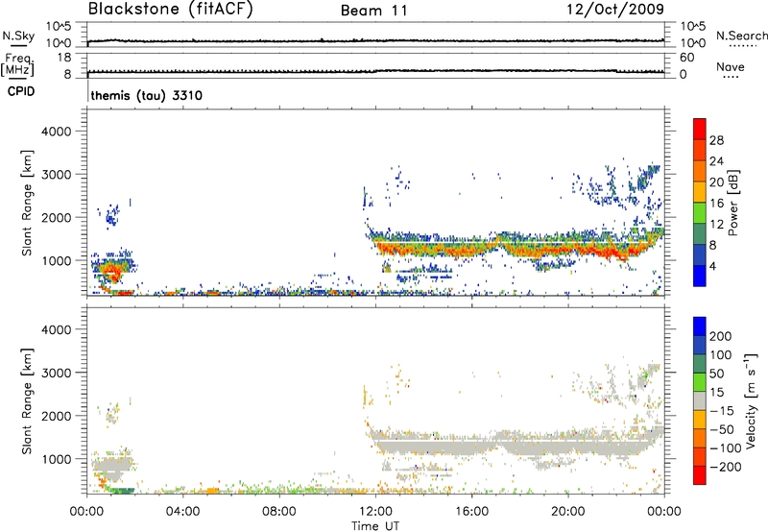Click the "04:00" time tick label
Image resolution: width=768 pixels, height=532 pixels.
183,512
